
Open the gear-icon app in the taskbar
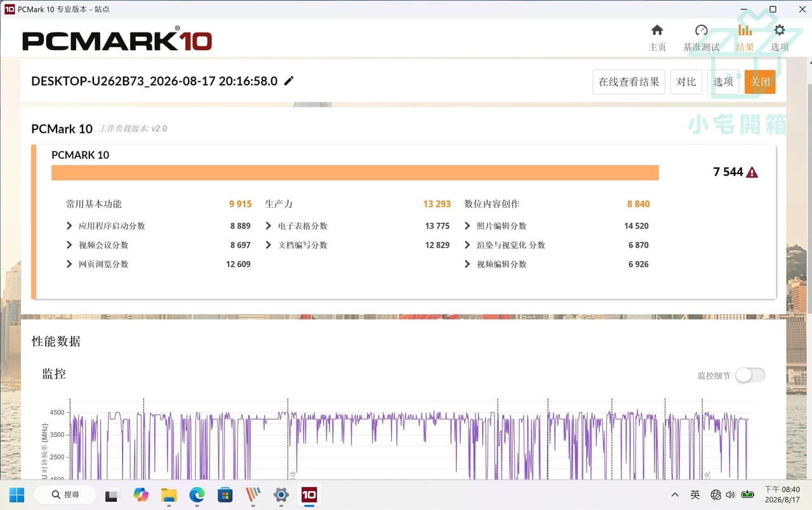pyautogui.click(x=281, y=495)
